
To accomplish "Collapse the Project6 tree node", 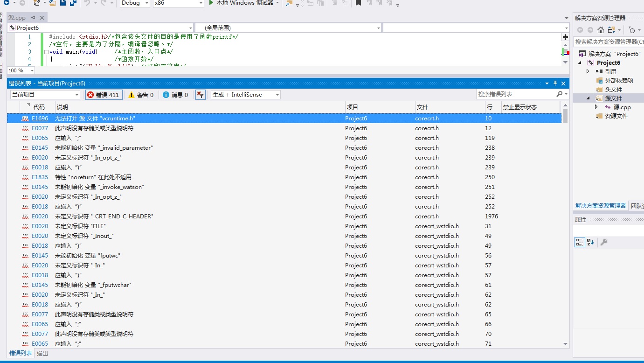I will [x=580, y=63].
